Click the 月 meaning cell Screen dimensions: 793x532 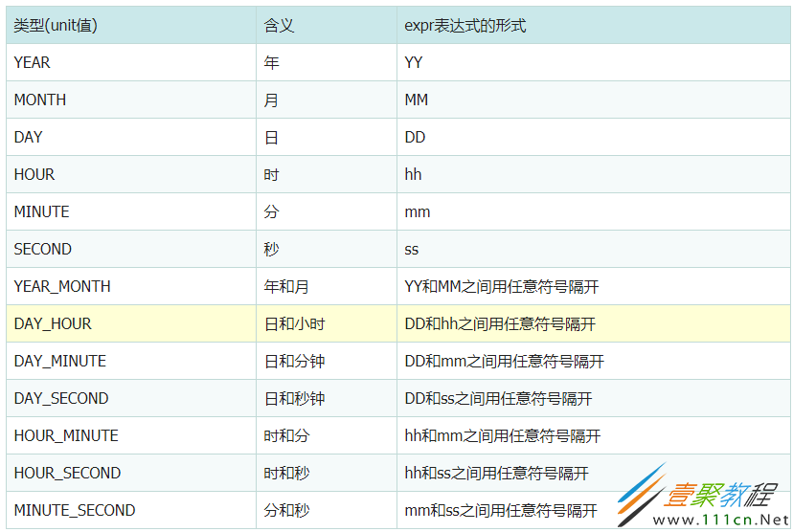tap(327, 100)
